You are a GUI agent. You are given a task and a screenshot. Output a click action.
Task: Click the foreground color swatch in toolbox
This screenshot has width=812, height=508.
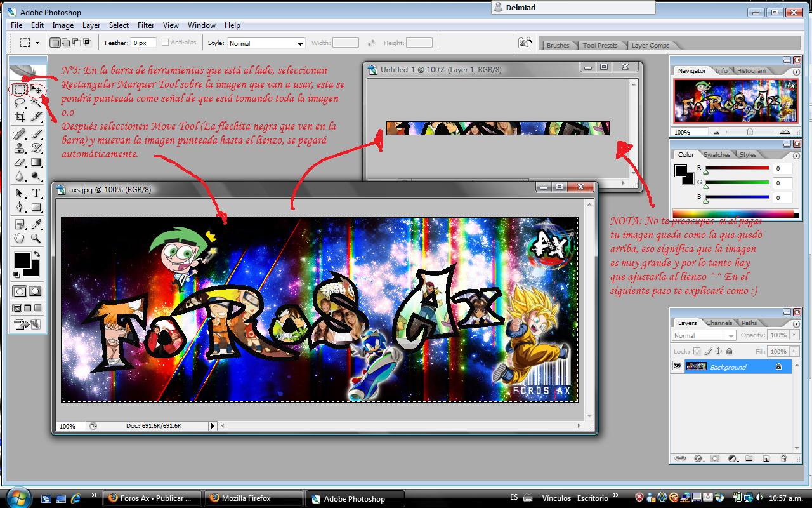pos(23,260)
